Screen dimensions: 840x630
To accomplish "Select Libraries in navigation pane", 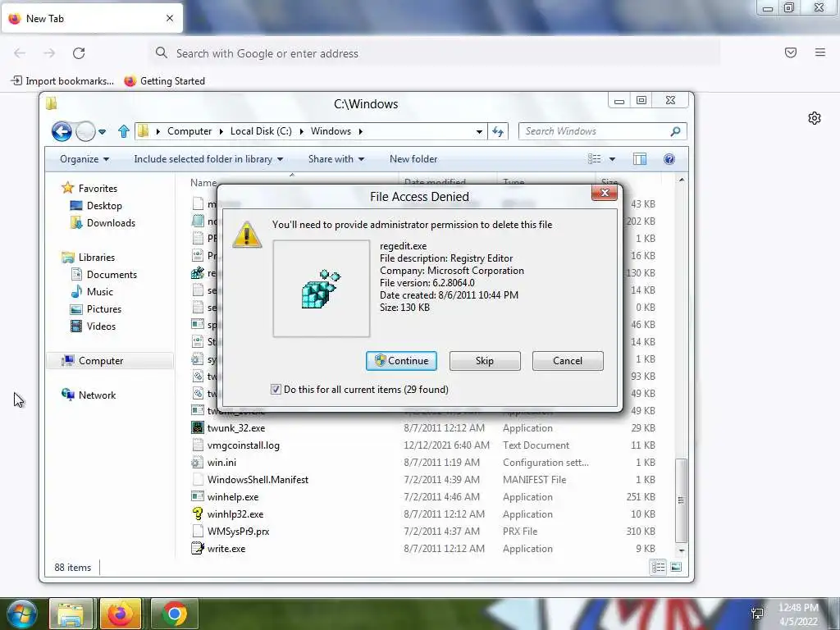I will (97, 257).
